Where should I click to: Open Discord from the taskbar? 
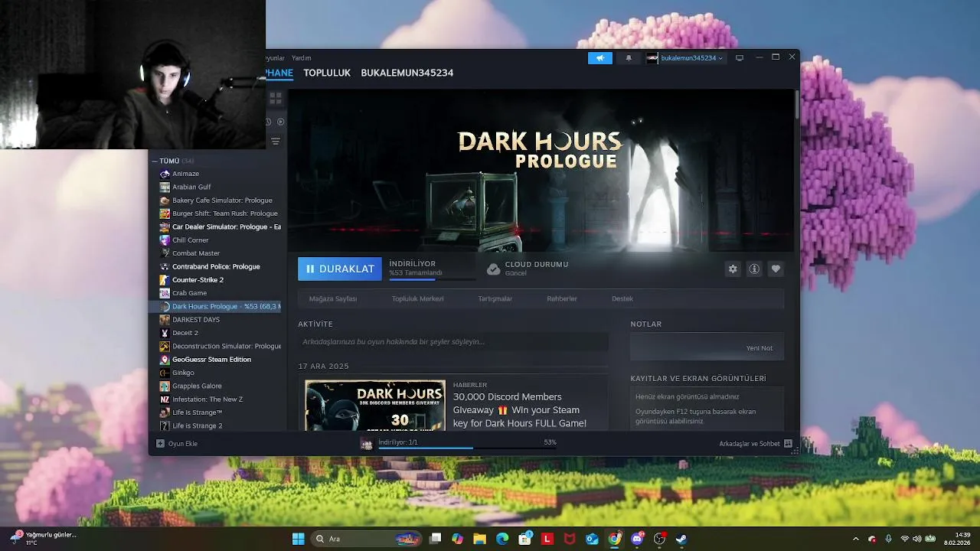(637, 539)
